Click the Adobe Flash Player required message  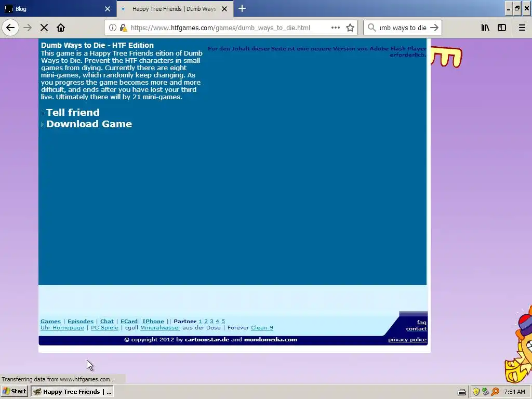pyautogui.click(x=317, y=51)
